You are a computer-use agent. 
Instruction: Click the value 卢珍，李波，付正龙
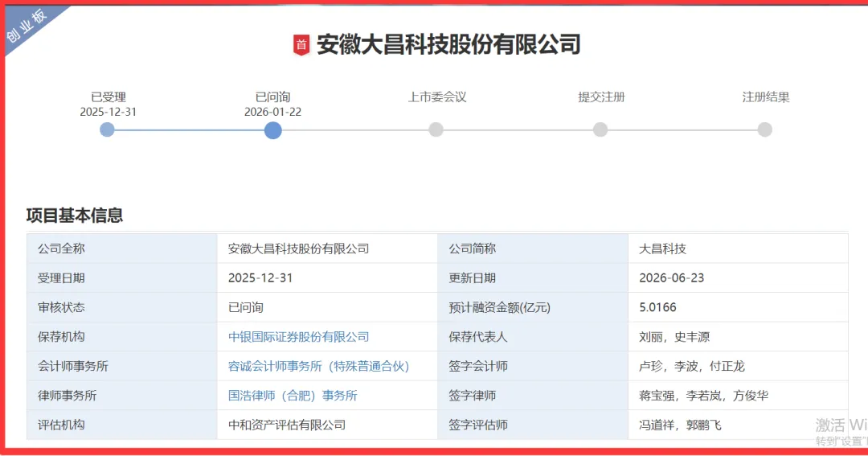coord(692,366)
